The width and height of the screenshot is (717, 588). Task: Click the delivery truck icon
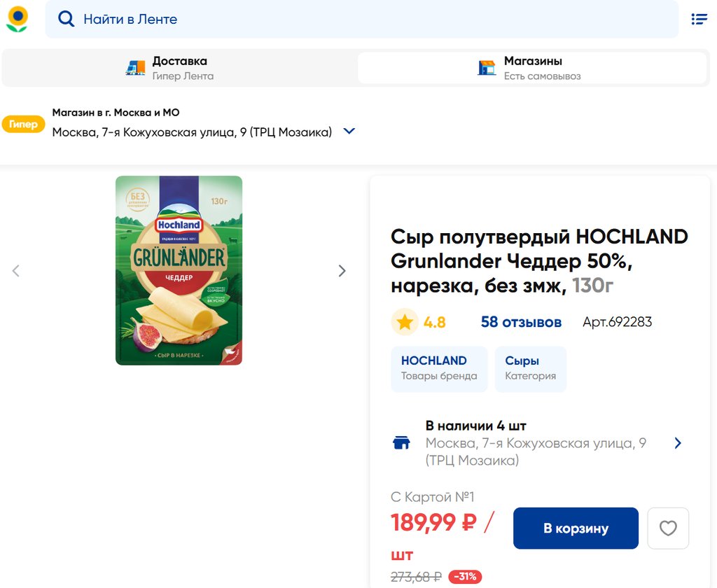pos(135,68)
